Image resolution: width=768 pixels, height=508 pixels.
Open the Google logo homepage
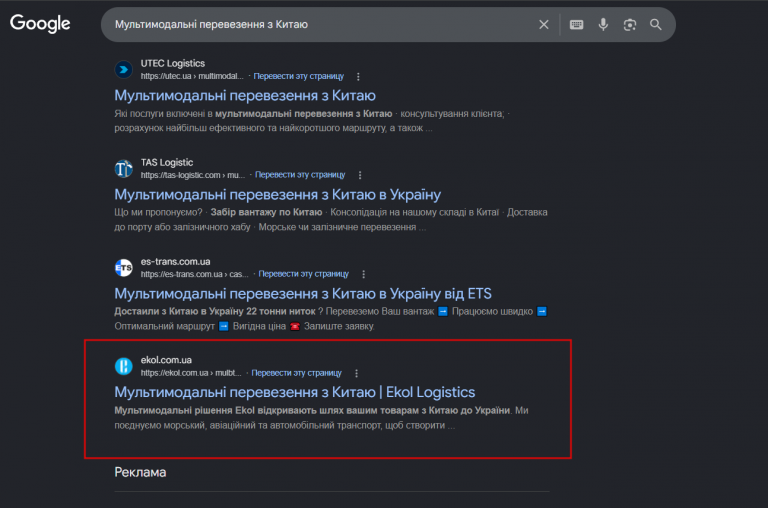coord(40,24)
